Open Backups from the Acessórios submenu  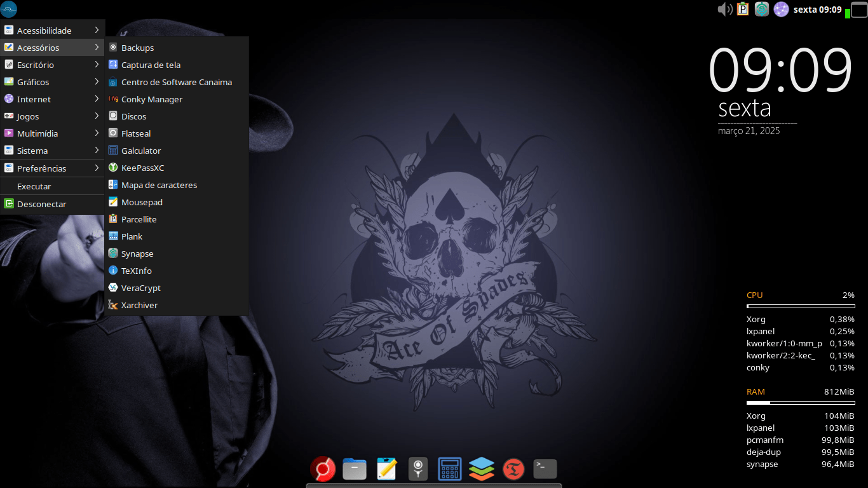177,48
